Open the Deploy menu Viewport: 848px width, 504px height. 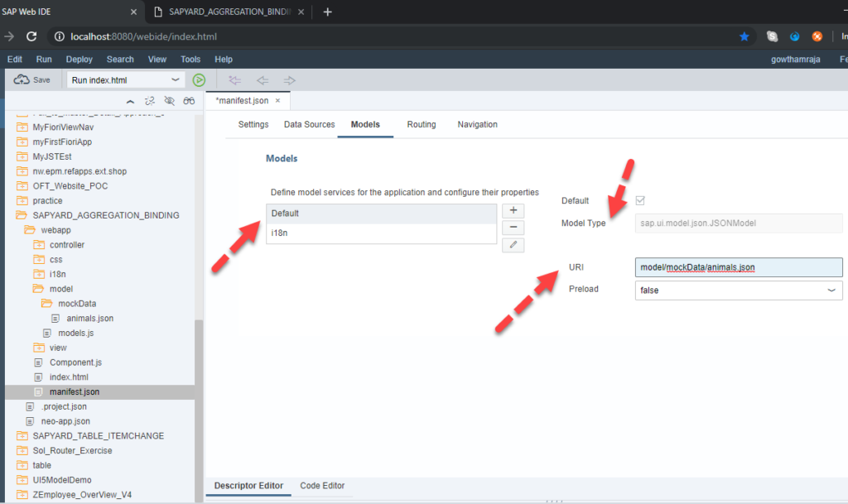79,60
